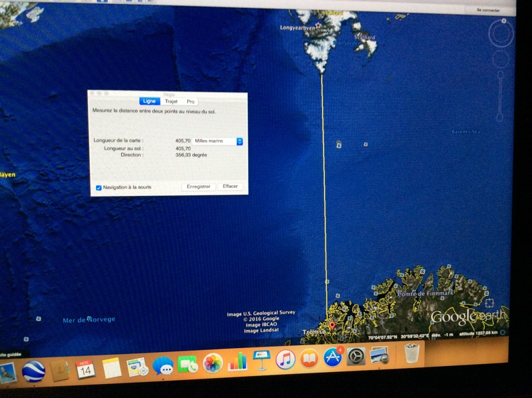Open the Photos app in dock

tap(212, 363)
